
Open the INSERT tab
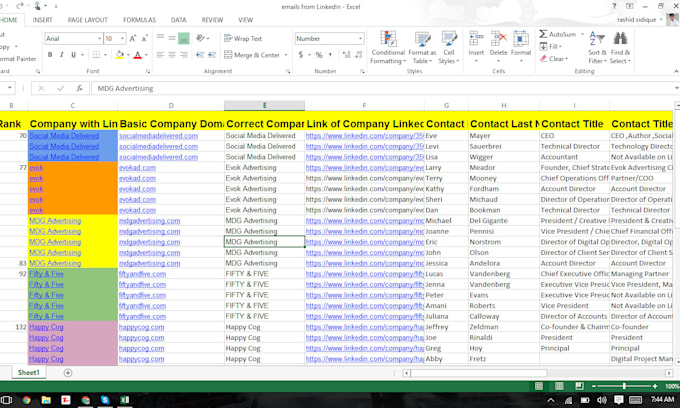[42, 20]
